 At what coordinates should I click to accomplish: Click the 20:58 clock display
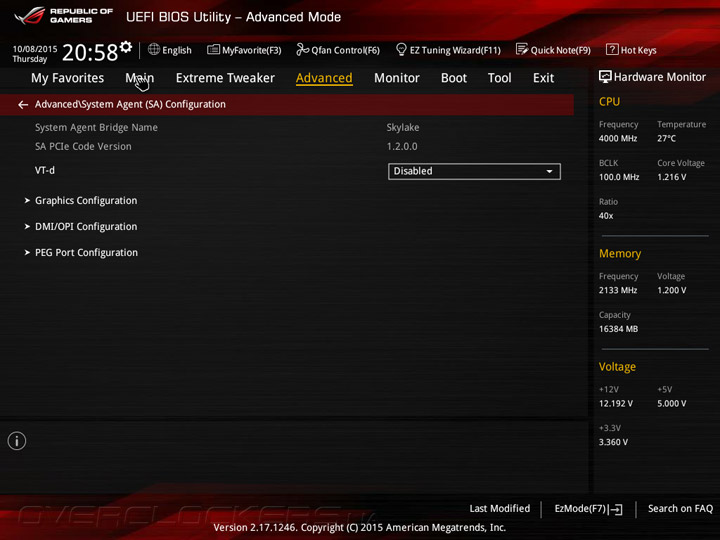click(90, 53)
